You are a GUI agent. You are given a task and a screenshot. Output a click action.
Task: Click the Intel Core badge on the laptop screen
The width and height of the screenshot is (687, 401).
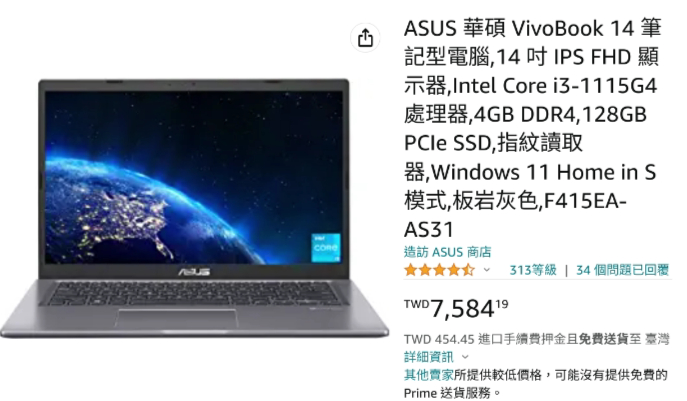[326, 248]
